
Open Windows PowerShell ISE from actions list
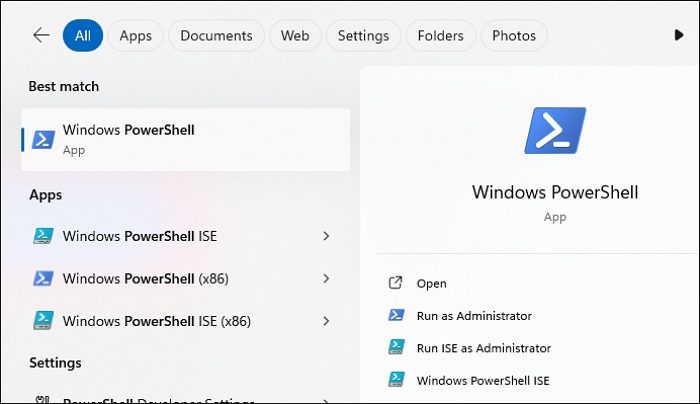click(x=483, y=379)
